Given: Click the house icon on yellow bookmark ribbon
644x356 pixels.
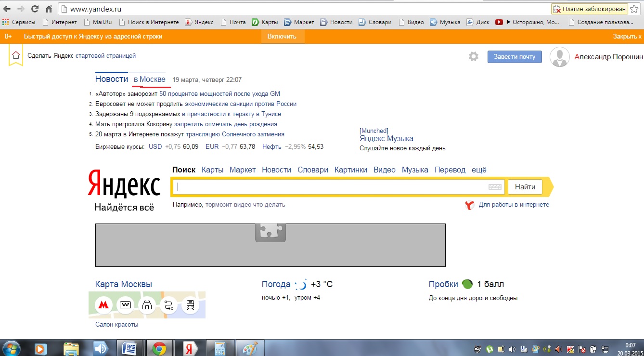Looking at the screenshot, I should (x=15, y=55).
